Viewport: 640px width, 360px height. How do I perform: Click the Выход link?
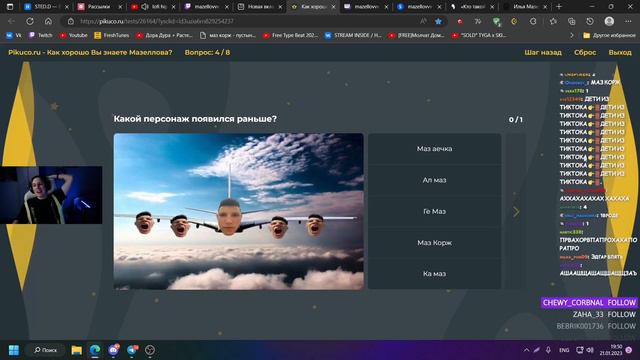click(x=620, y=52)
